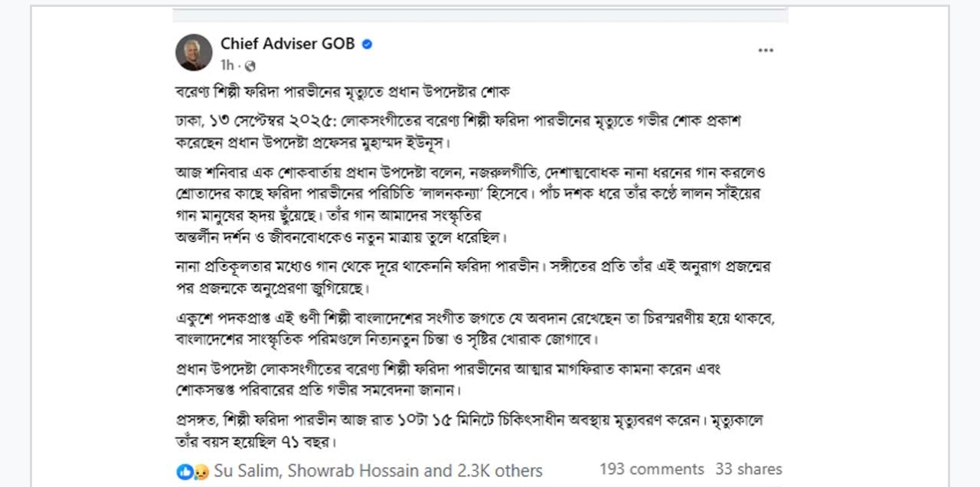Open the Chief Adviser GOB profile picture
980x487 pixels.
click(x=194, y=52)
